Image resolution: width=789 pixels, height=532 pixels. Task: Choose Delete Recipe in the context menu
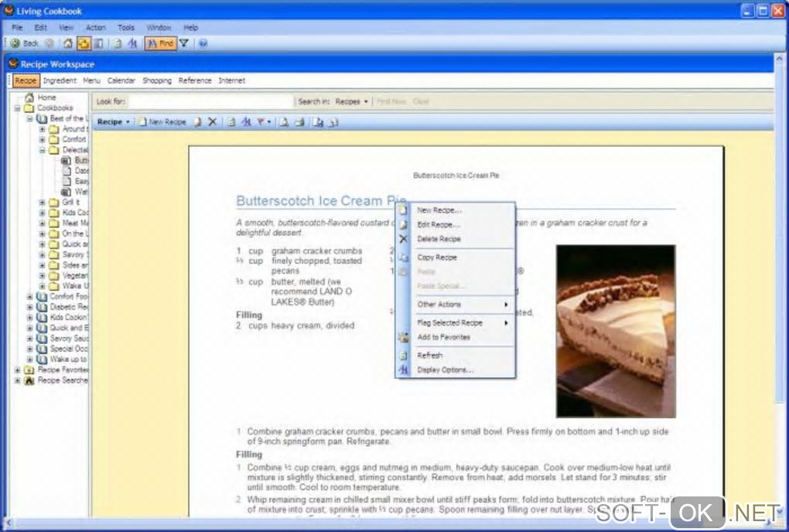tap(456, 239)
